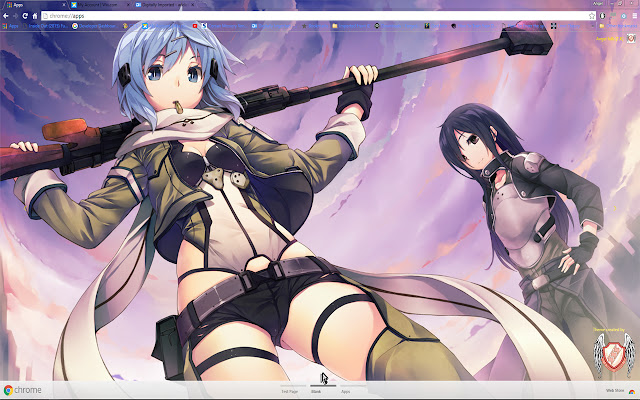The image size is (640, 400).
Task: Close the Digitally Imported browser tab
Action: pos(192,5)
